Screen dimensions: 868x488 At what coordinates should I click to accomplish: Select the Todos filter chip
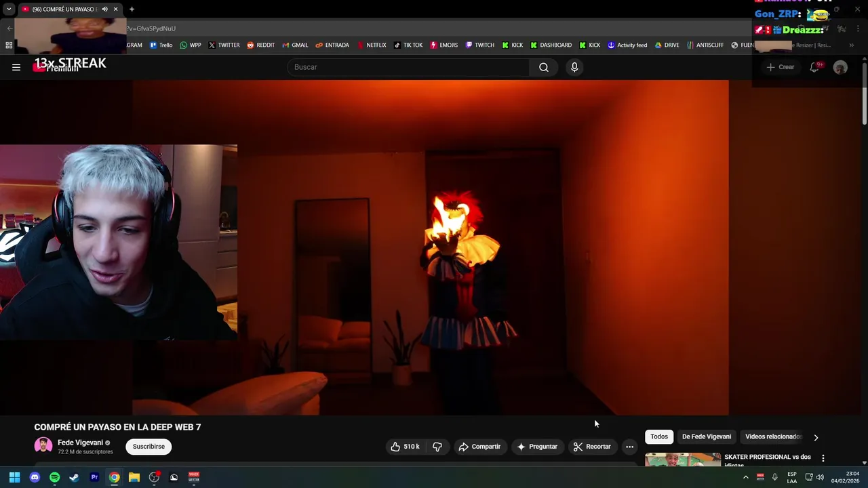pyautogui.click(x=659, y=436)
